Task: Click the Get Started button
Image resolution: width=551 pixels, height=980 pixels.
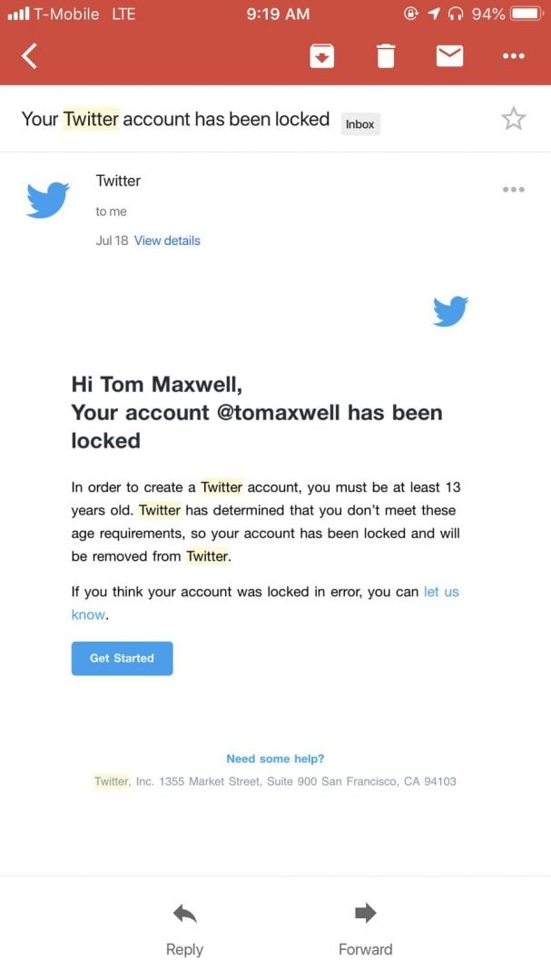Action: pyautogui.click(x=122, y=658)
